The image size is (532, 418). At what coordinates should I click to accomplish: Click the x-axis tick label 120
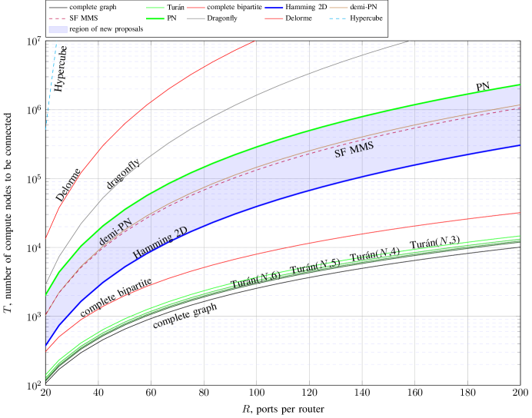pos(309,393)
